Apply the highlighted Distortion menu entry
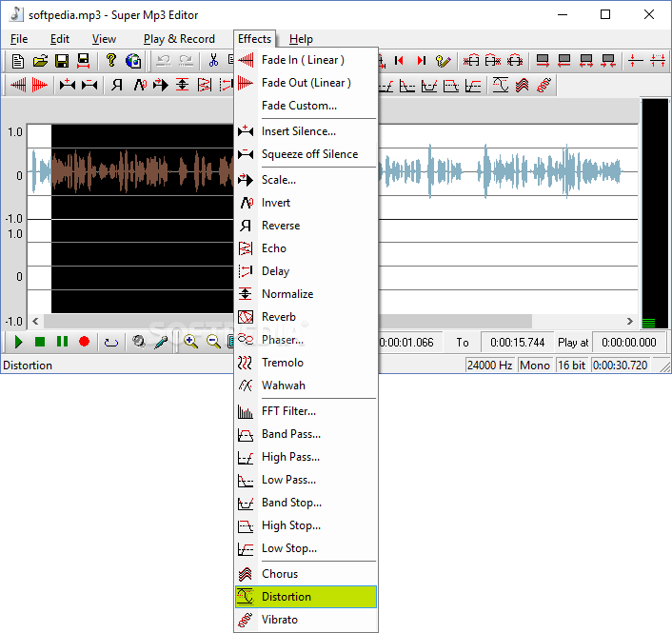 [x=306, y=597]
